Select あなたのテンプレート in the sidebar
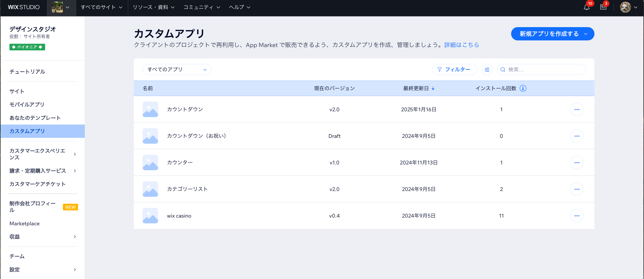Viewport: 644px width, 279px height. coord(35,118)
